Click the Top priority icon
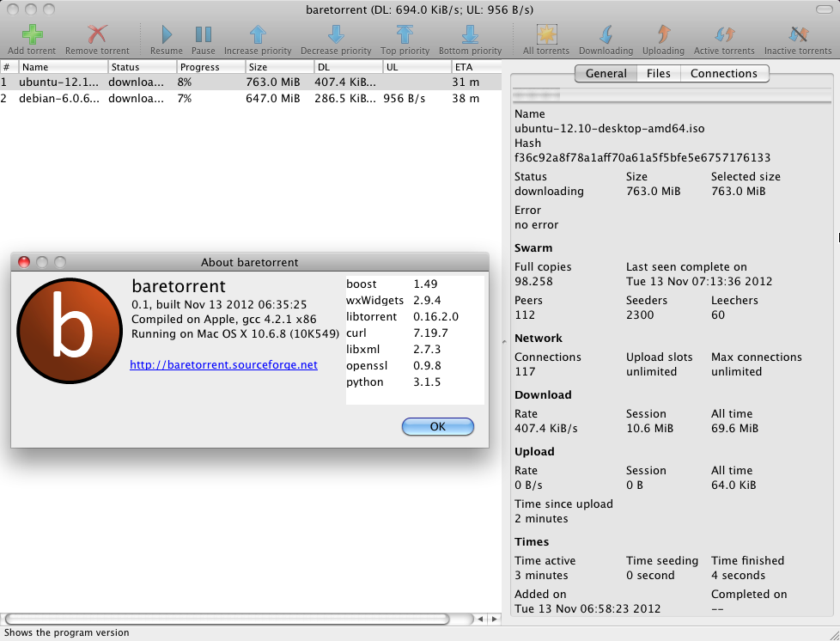The width and height of the screenshot is (840, 641). [x=405, y=34]
